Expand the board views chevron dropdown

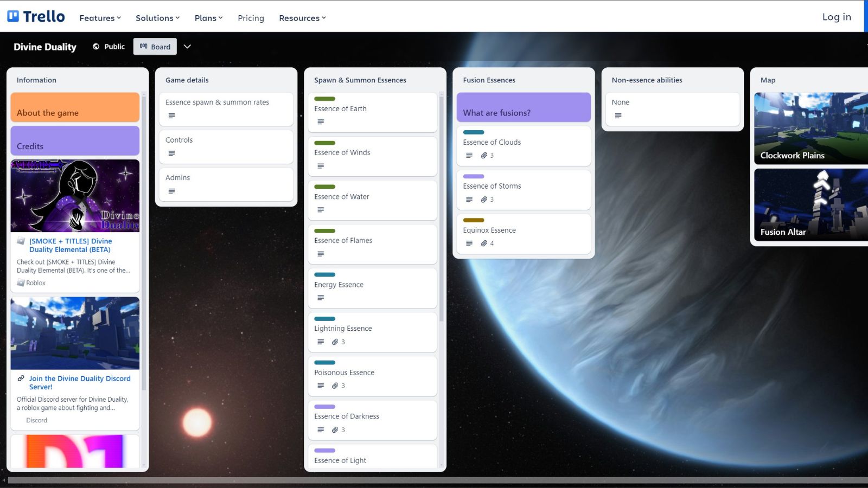tap(187, 47)
